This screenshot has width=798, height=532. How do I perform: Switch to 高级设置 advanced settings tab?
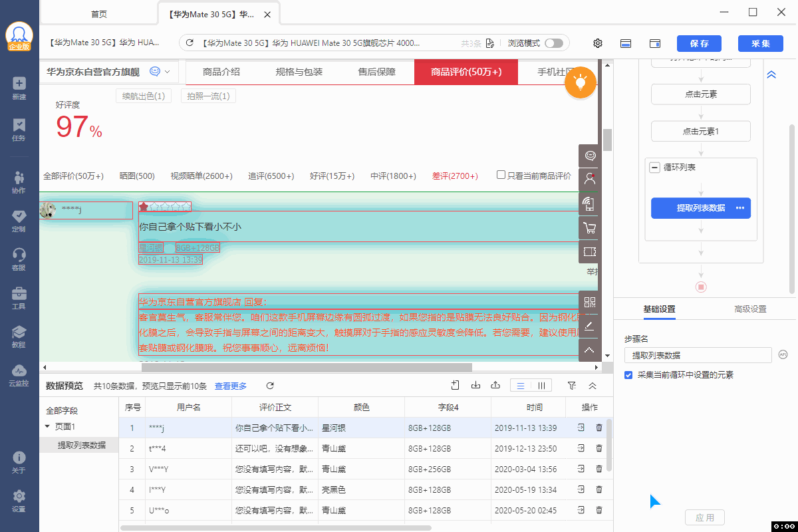pos(750,309)
